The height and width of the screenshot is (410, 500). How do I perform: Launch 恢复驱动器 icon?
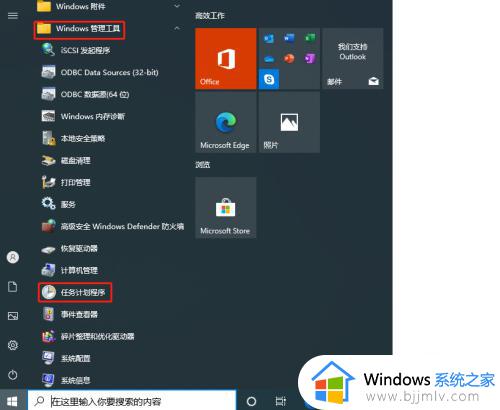point(48,249)
